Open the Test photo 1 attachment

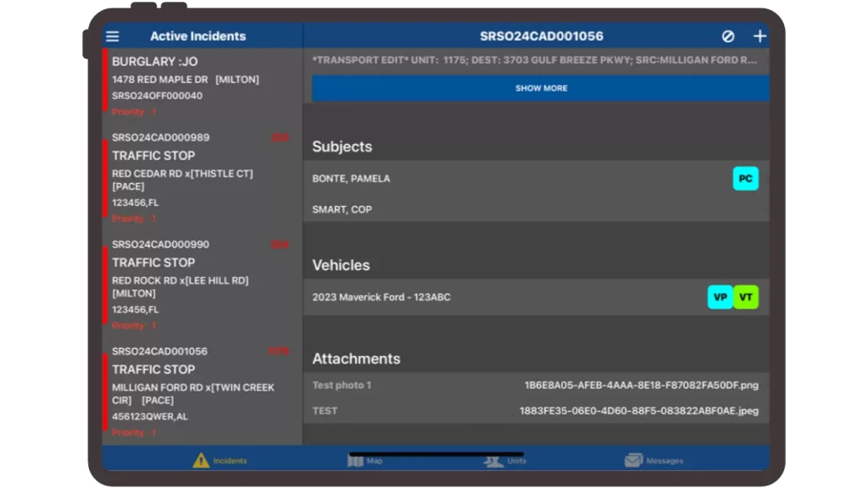pyautogui.click(x=534, y=385)
